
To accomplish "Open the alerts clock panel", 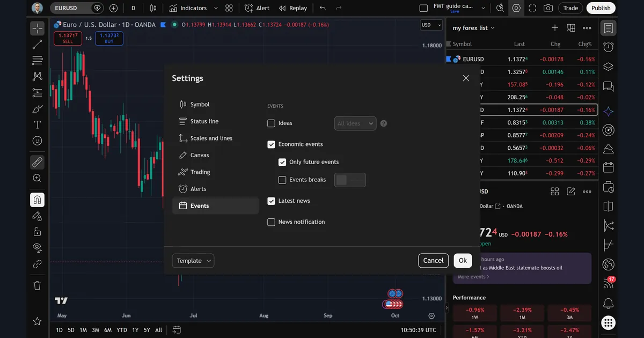I will tap(608, 47).
